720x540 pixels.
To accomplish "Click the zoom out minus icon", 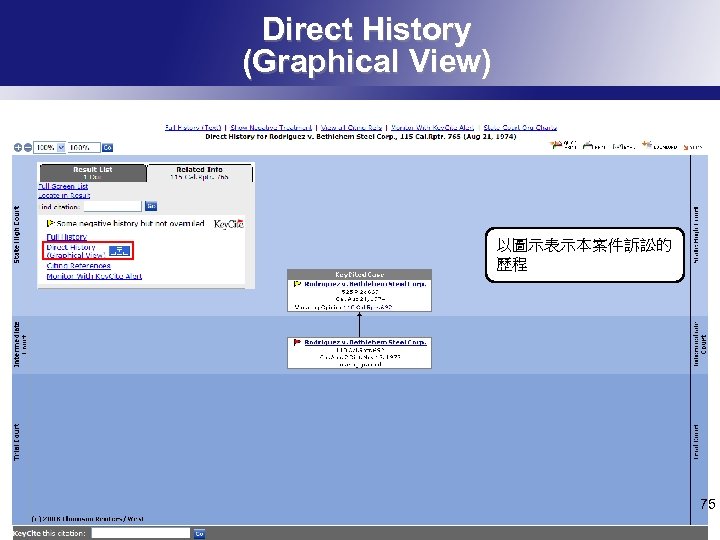I will 28,147.
